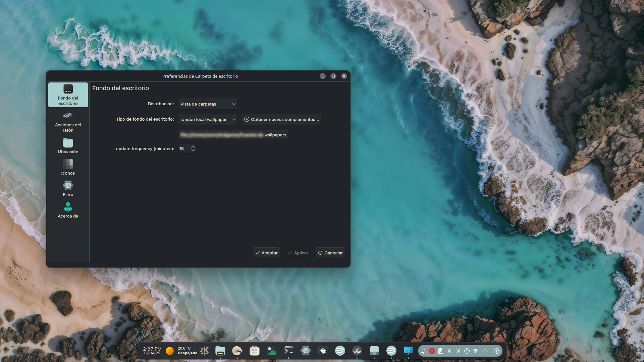Open the screen brightness tray icon
Screen dimensions: 644x362
(x=458, y=351)
